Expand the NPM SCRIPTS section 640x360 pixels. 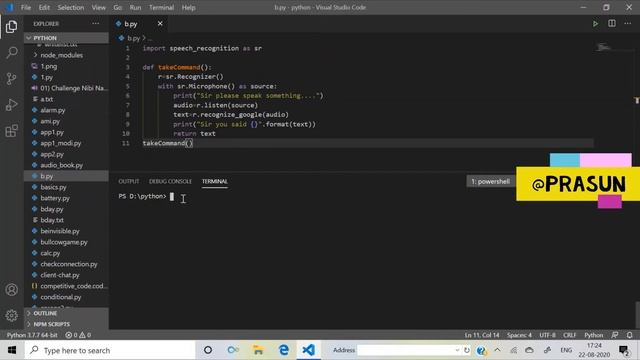coord(67,324)
